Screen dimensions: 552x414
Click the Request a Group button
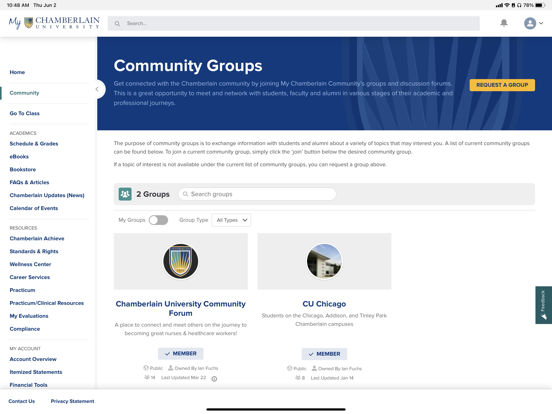tap(502, 85)
